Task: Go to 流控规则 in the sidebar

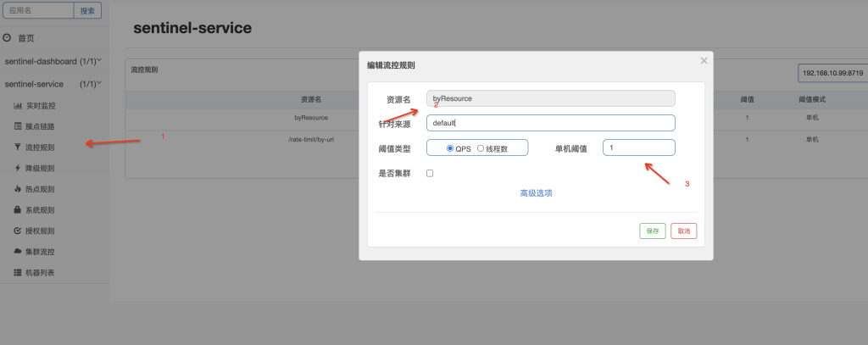Action: (x=40, y=147)
